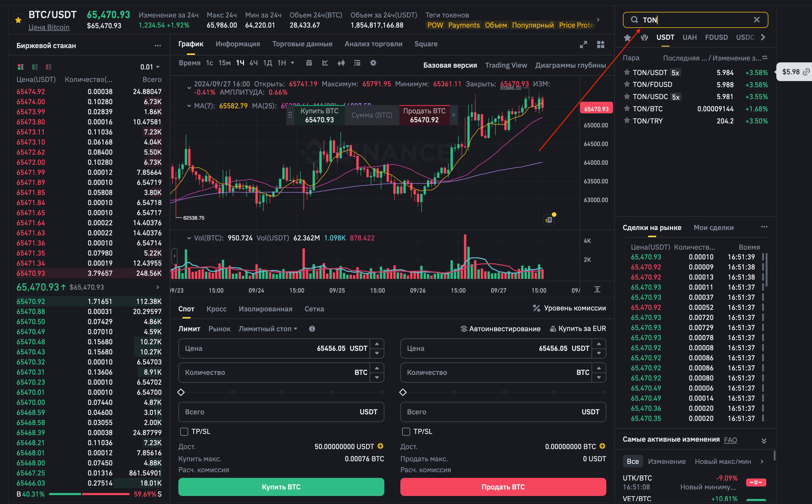Switch to Диаграммы глубины view

[x=570, y=65]
